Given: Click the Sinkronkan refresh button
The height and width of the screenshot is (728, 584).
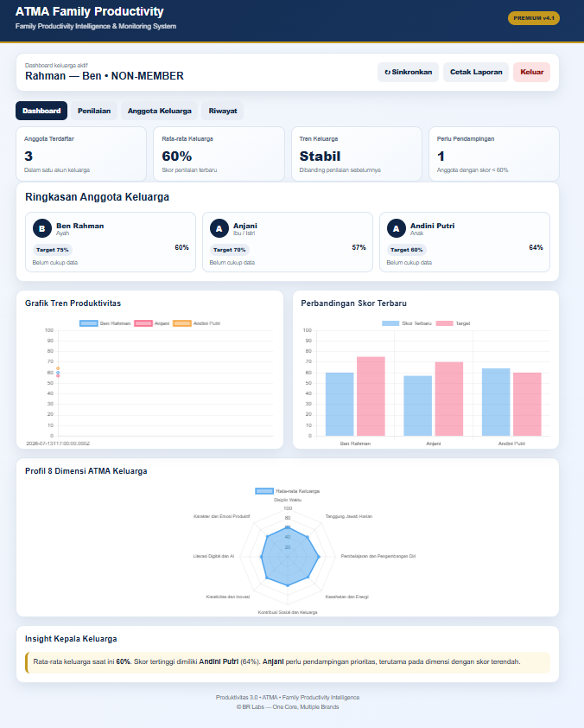Looking at the screenshot, I should [409, 72].
